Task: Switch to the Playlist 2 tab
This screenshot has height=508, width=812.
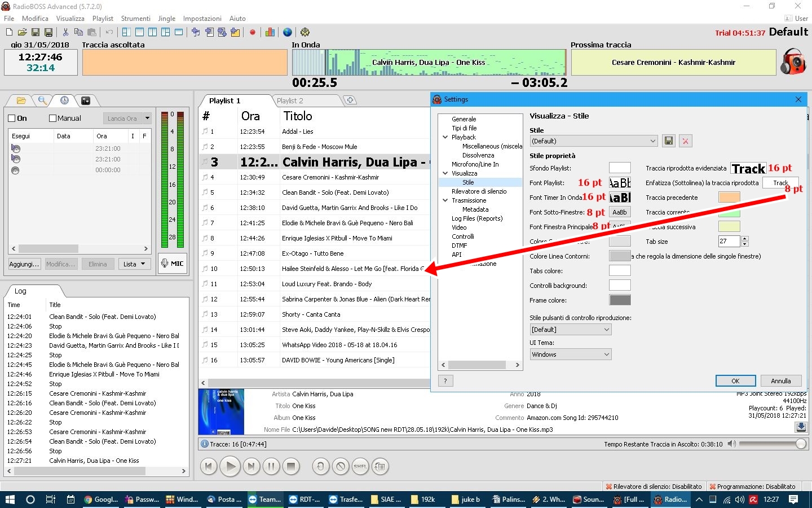Action: coord(290,100)
